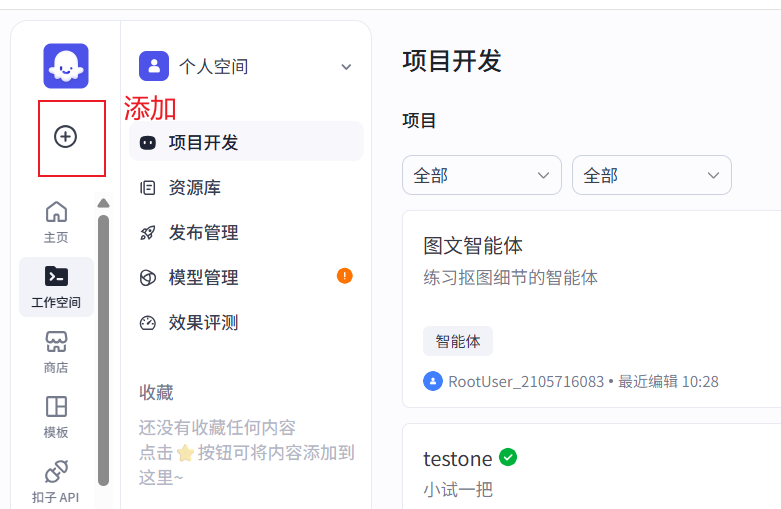Viewport: 781px width, 509px height.
Task: Open the testone project title
Action: point(458,459)
